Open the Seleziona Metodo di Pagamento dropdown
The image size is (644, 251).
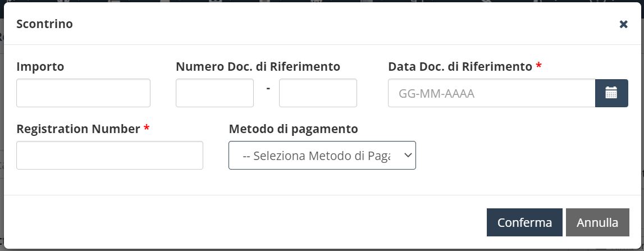click(322, 156)
